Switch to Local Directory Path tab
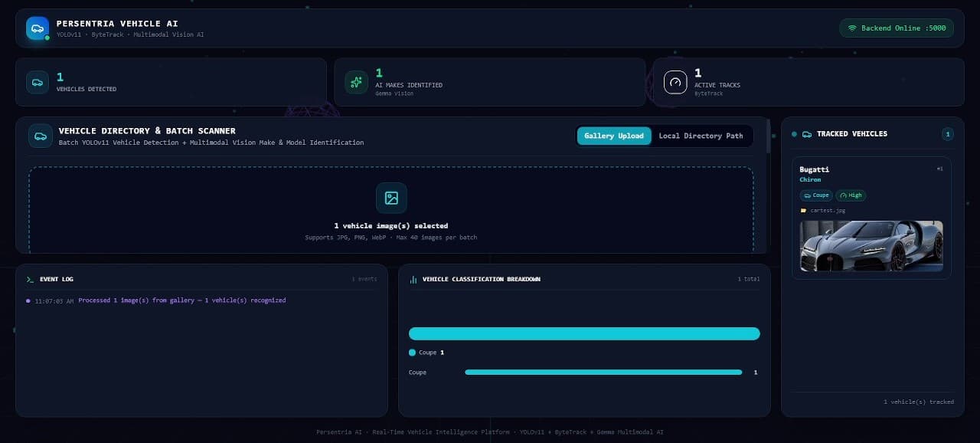980x443 pixels. pos(701,136)
